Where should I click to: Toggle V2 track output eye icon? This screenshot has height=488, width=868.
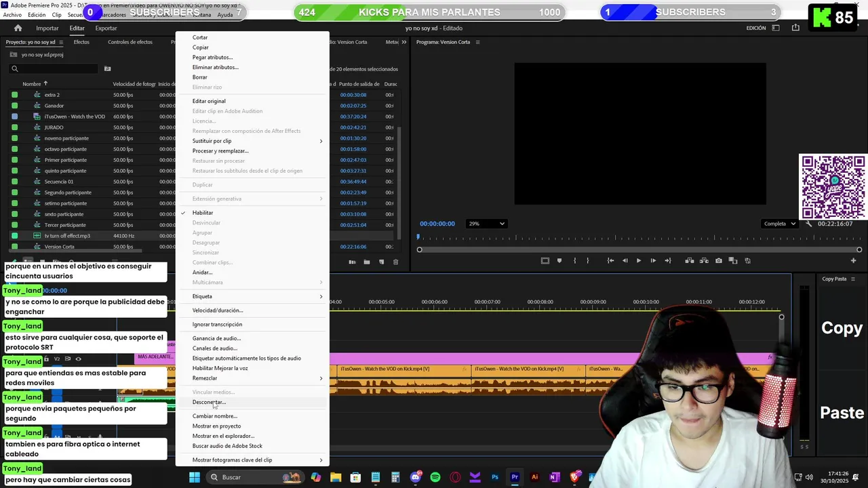tap(78, 359)
